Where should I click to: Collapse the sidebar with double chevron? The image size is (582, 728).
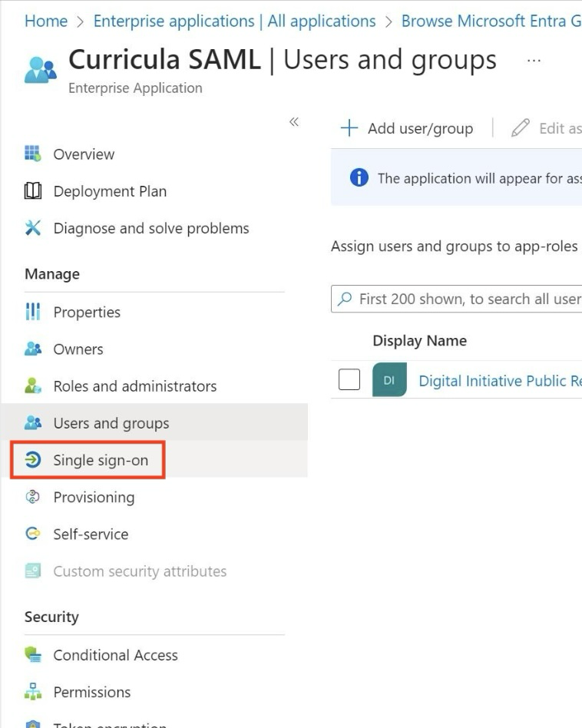click(x=294, y=121)
